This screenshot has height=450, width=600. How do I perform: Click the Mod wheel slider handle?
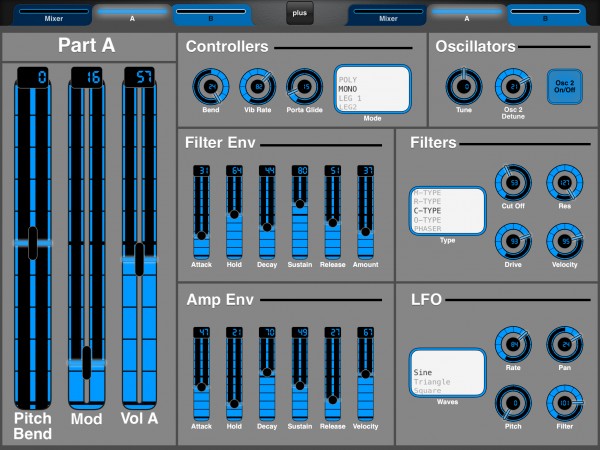(87, 362)
